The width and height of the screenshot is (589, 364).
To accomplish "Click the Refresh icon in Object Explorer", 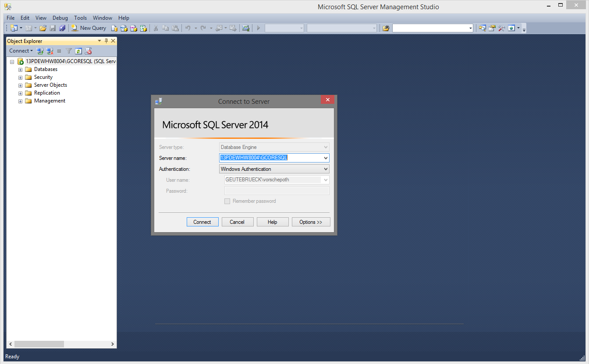I will 78,51.
